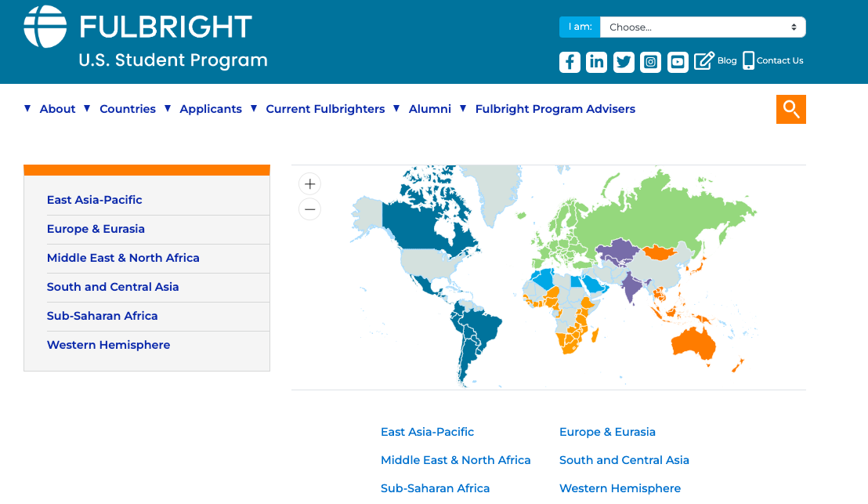
Task: Open the Instagram social icon
Action: 651,62
